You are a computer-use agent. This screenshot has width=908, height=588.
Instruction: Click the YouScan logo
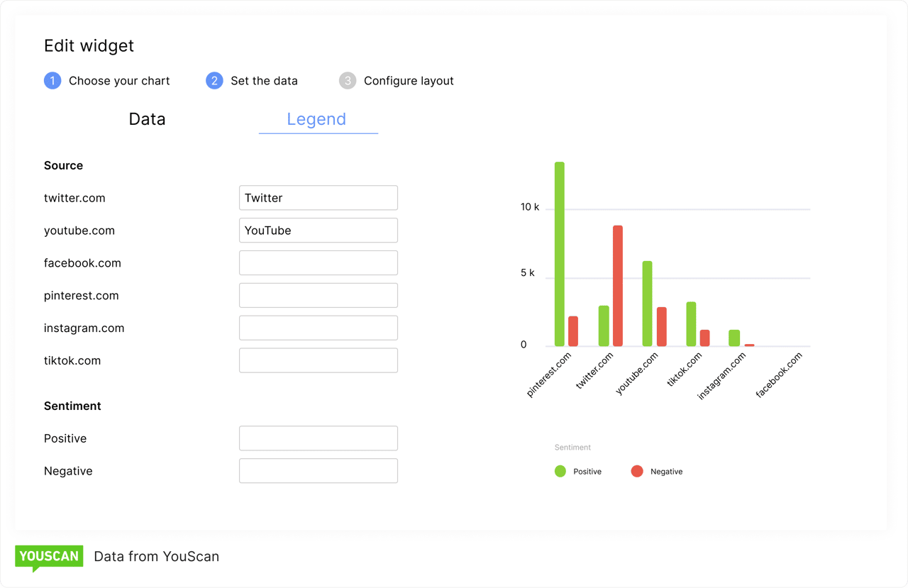pos(48,556)
